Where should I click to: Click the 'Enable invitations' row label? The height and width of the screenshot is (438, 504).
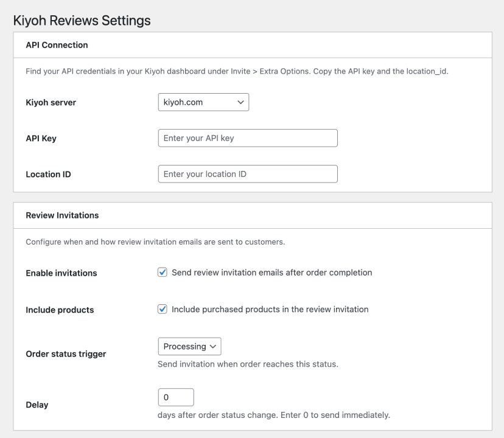[x=61, y=273]
